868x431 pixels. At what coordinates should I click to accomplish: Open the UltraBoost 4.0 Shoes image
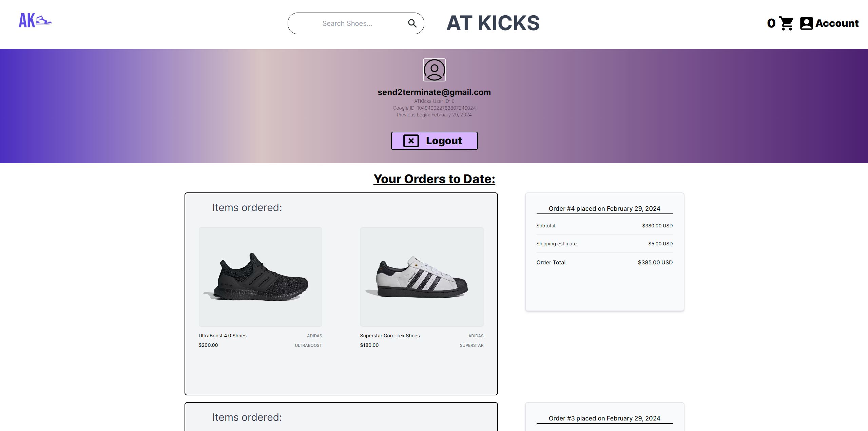pos(260,277)
